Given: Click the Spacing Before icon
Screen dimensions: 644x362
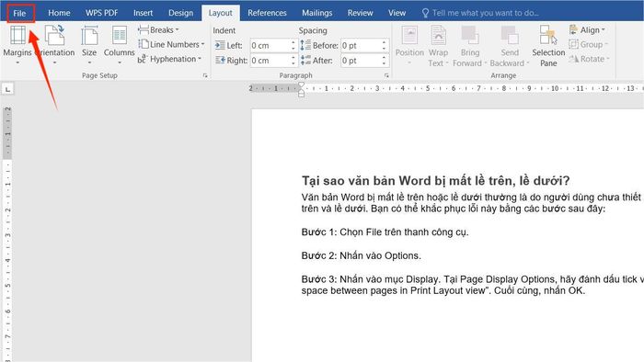Looking at the screenshot, I should 305,45.
